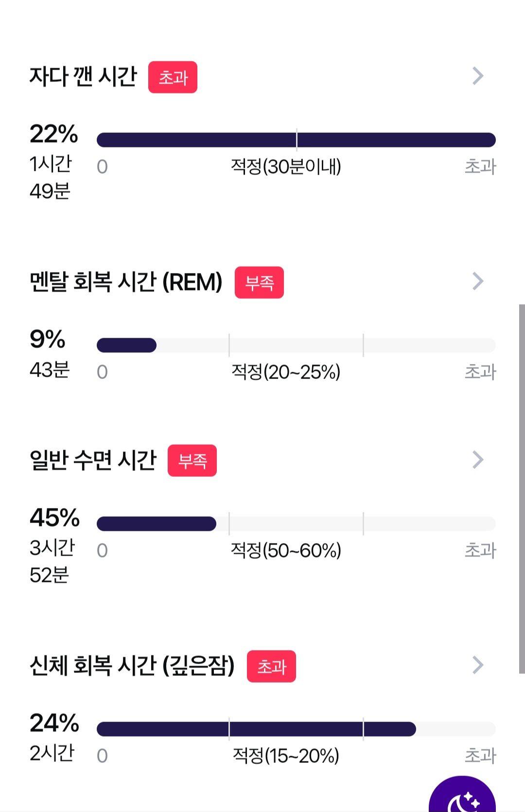Click the 깊은잠 24% progress bar
This screenshot has width=525, height=812.
[x=296, y=729]
